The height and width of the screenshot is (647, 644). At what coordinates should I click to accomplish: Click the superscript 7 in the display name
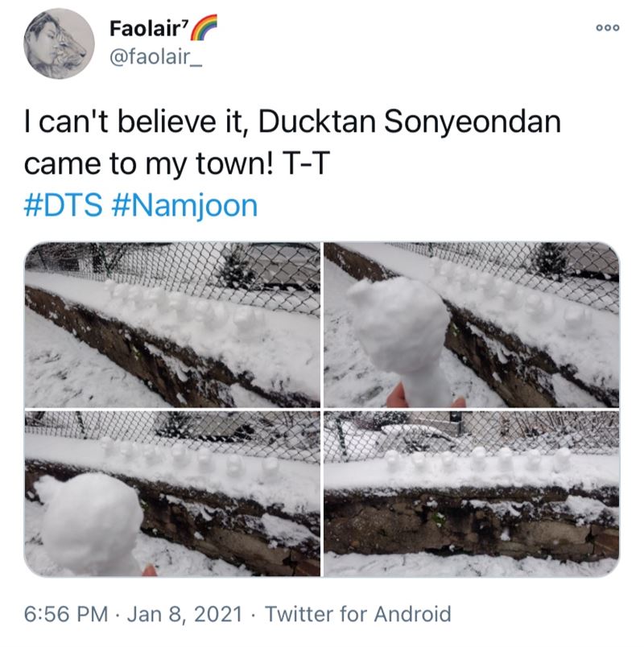(185, 23)
